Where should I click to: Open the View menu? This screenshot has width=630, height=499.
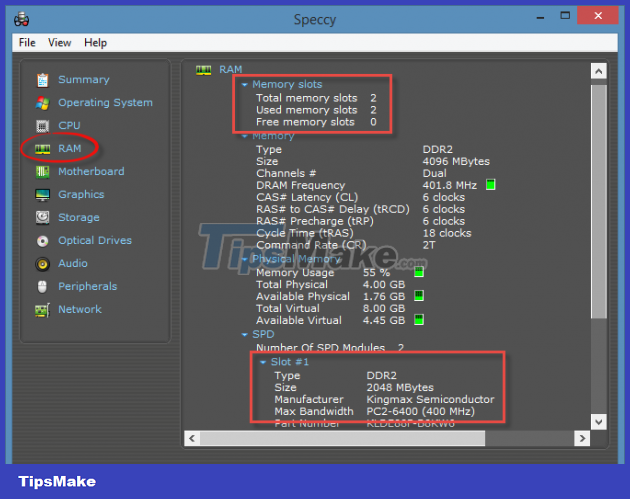(x=59, y=43)
